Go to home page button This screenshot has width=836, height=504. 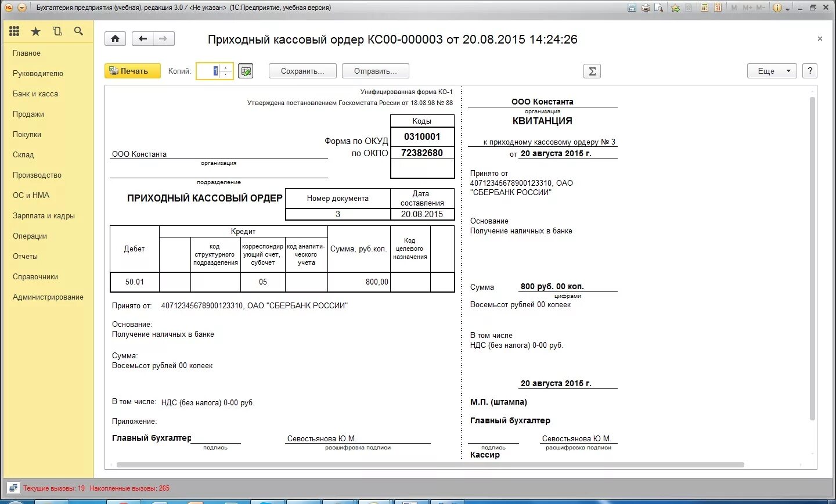[x=115, y=39]
